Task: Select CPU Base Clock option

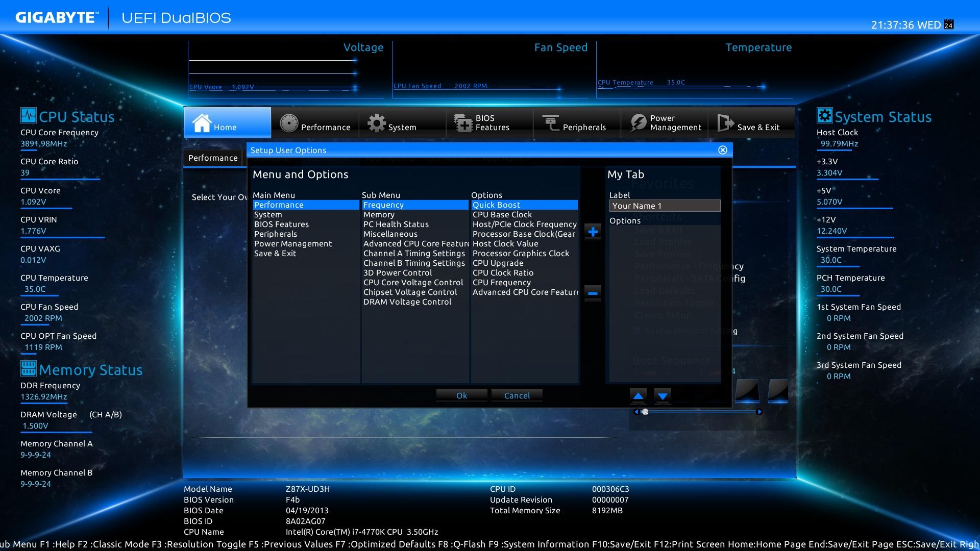Action: [x=524, y=215]
